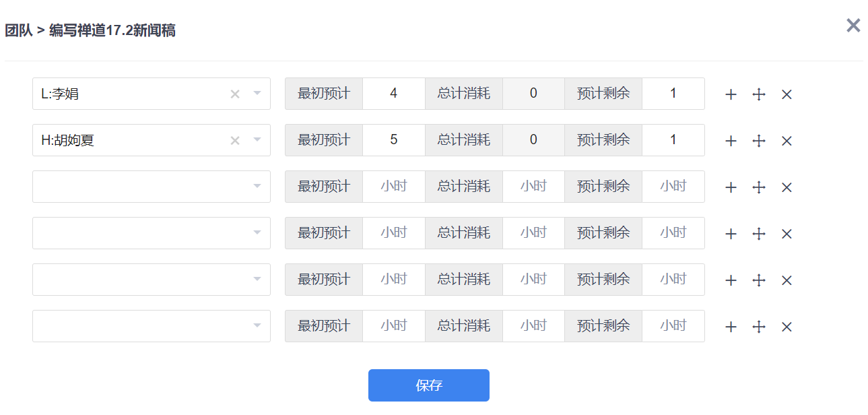Remove the 胡姁夏 team member row
The image size is (868, 415).
tap(787, 141)
